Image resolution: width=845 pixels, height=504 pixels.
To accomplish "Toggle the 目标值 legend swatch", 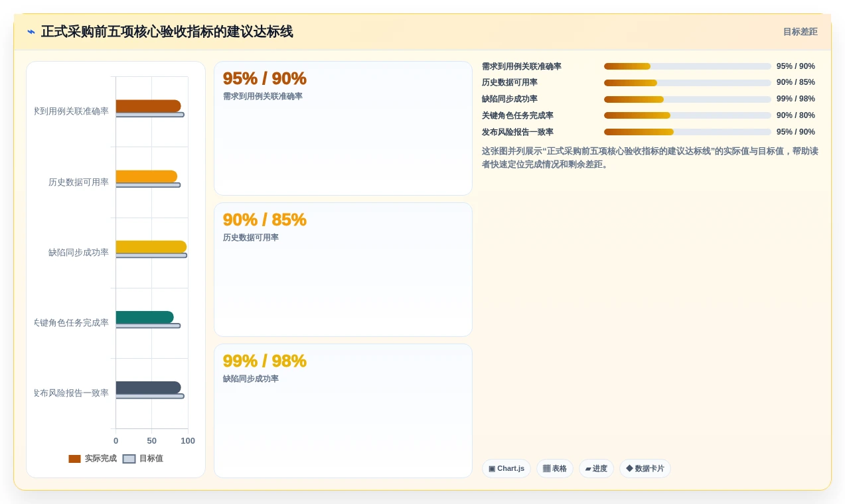I will pos(129,459).
